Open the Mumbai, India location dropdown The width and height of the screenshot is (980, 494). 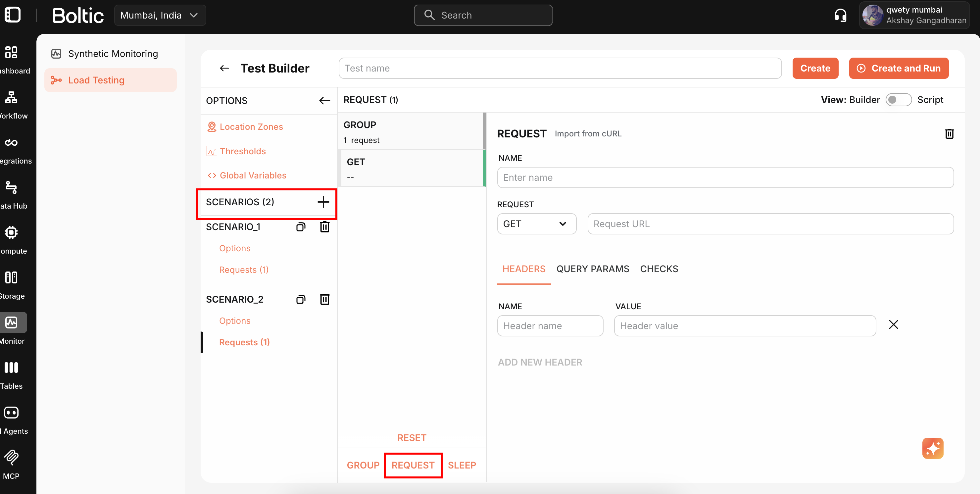[x=160, y=15]
